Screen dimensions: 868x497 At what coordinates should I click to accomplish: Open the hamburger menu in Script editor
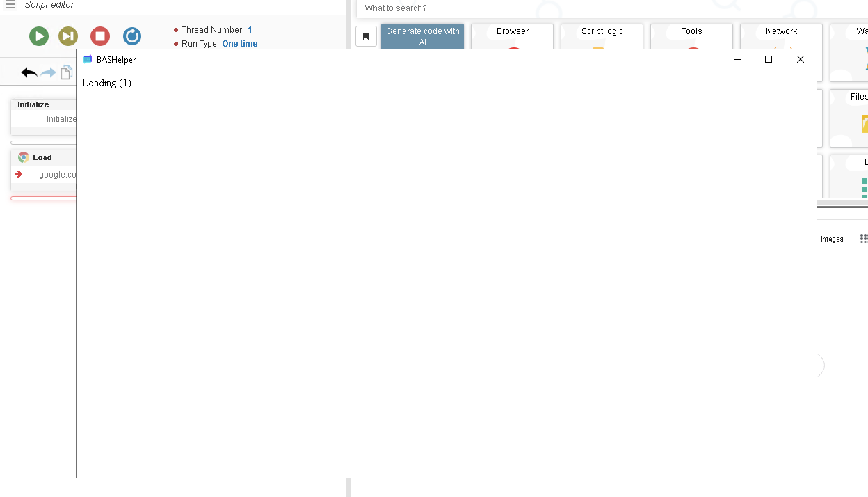(x=10, y=5)
